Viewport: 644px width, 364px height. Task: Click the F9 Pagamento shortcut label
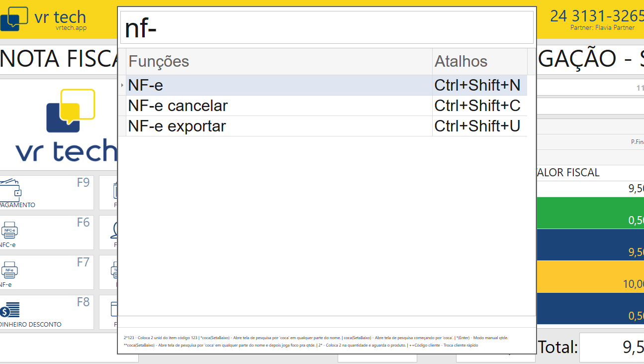(83, 183)
